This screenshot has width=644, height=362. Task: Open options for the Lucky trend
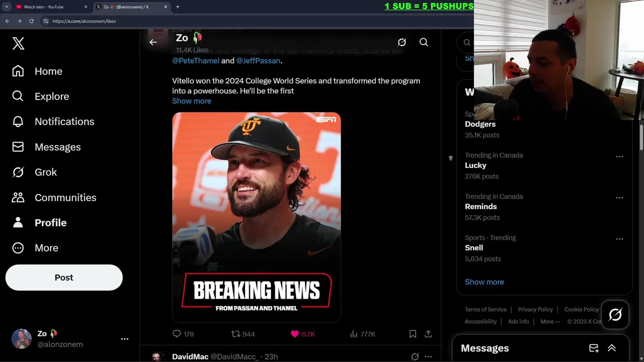619,156
